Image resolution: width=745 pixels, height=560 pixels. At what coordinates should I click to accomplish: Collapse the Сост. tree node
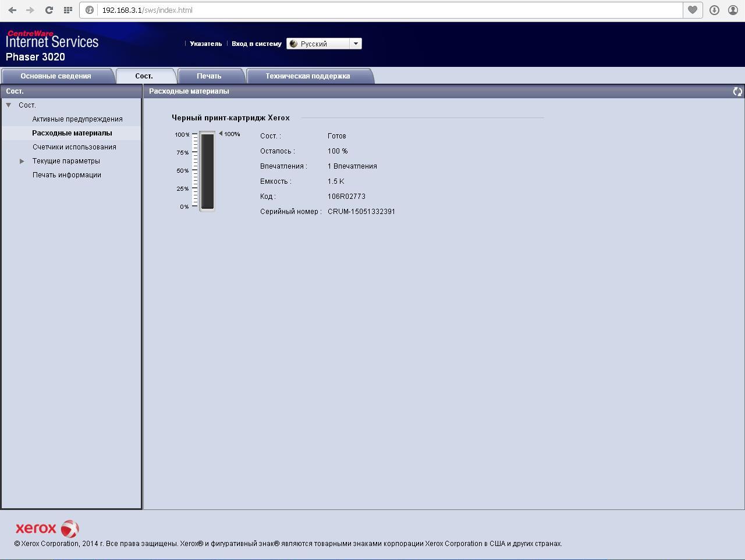[9, 105]
